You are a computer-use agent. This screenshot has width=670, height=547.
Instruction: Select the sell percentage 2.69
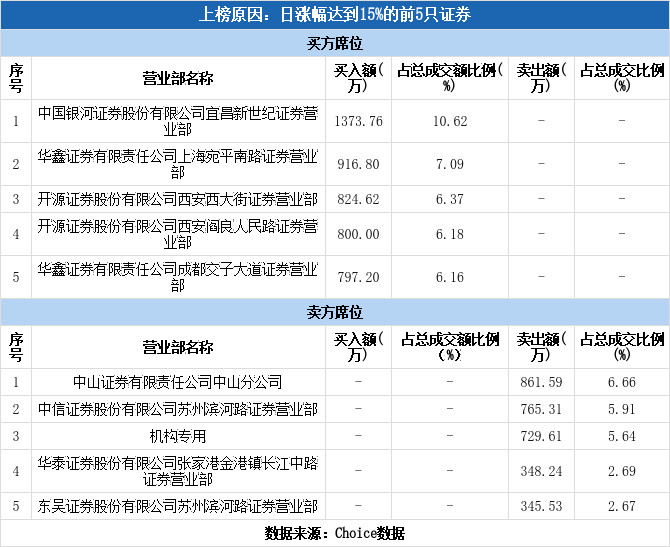(x=622, y=471)
